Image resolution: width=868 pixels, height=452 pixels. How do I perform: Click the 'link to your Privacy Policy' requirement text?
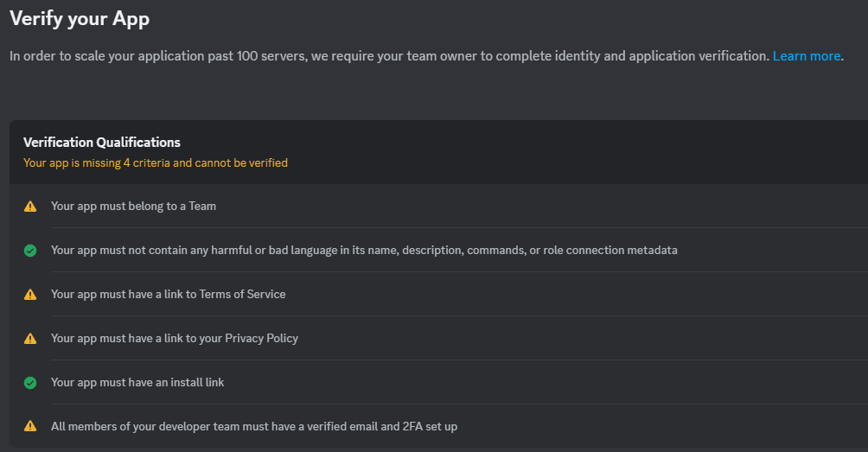(x=175, y=339)
